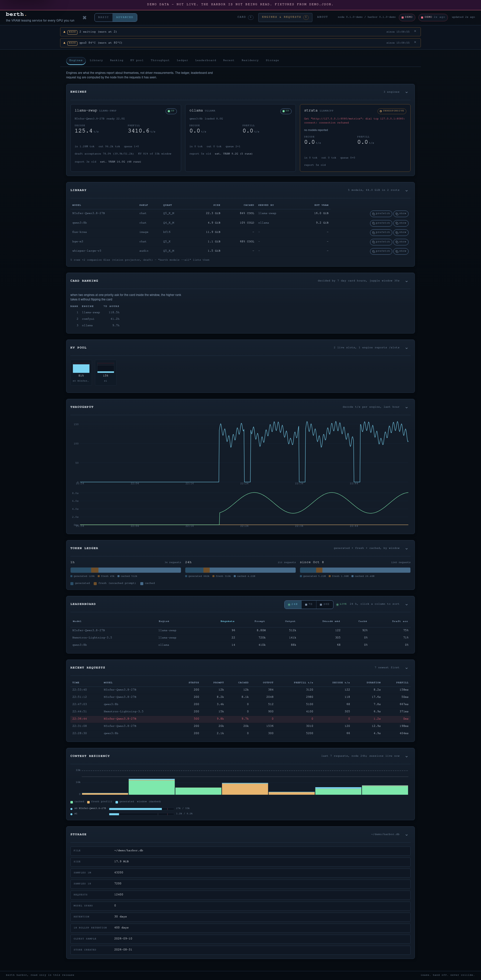
Task: Click the show button for NInfer-Qwen3.8-27B
Action: point(401,214)
